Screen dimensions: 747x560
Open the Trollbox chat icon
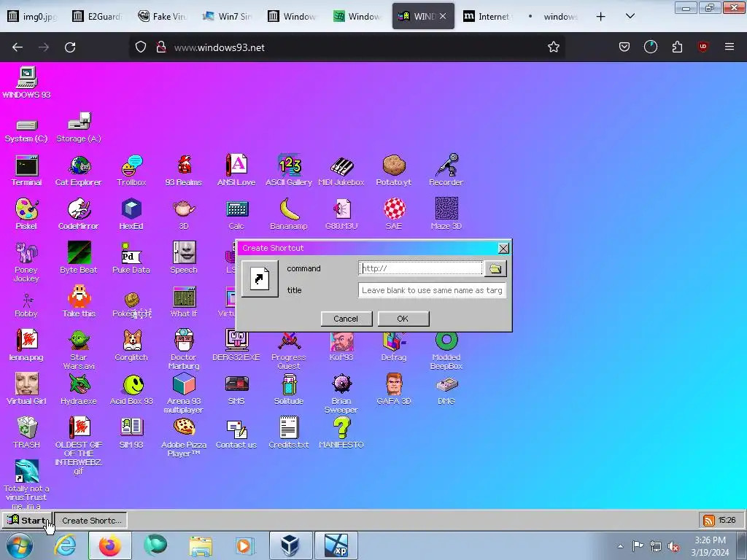(131, 170)
